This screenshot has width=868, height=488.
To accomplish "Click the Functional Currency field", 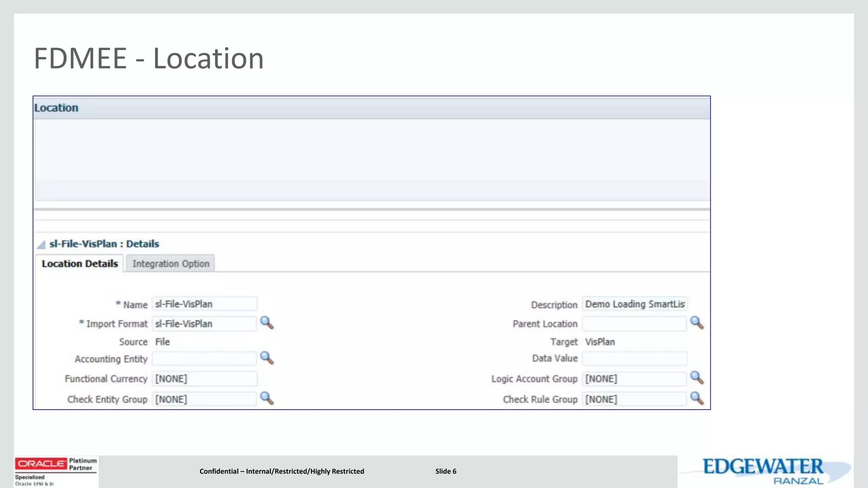I will tap(204, 379).
